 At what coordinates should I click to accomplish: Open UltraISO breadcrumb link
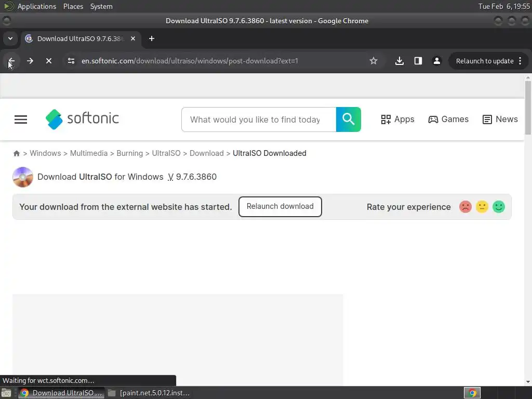(x=166, y=153)
